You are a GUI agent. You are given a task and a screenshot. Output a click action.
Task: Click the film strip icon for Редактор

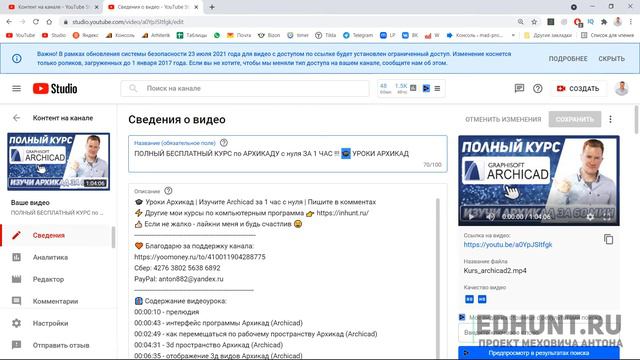(16, 280)
